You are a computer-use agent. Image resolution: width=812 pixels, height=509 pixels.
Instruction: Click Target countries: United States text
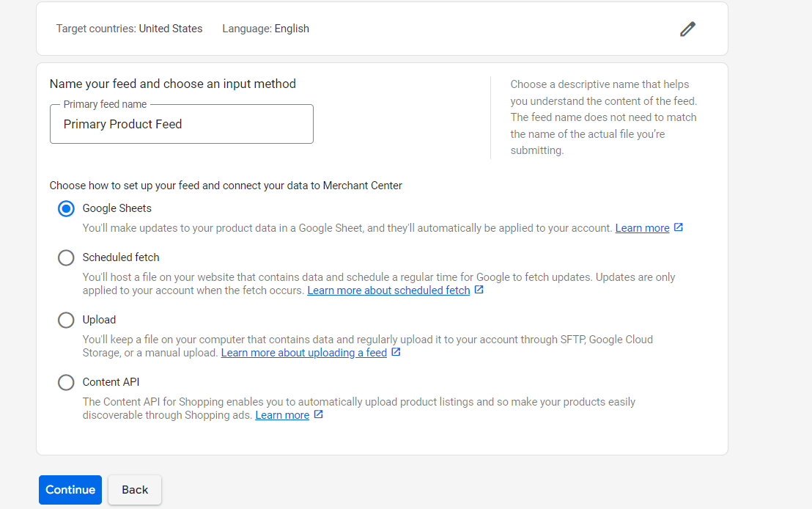[129, 29]
